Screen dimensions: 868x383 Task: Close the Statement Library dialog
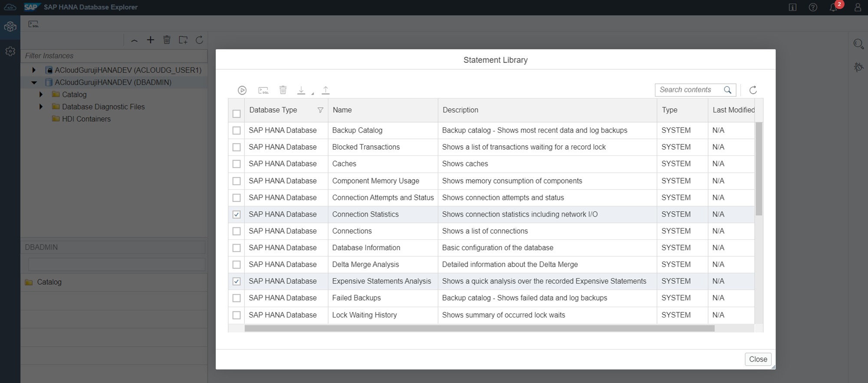pyautogui.click(x=758, y=359)
